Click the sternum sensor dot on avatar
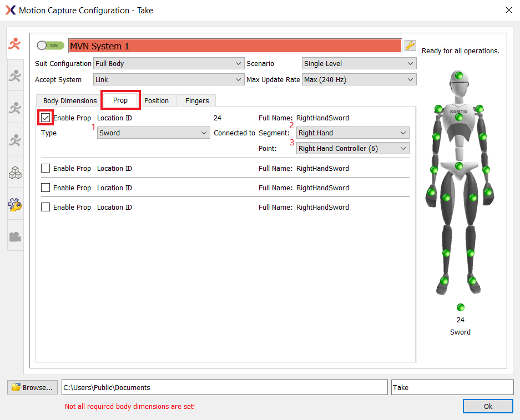The width and height of the screenshot is (520, 420). point(459,117)
